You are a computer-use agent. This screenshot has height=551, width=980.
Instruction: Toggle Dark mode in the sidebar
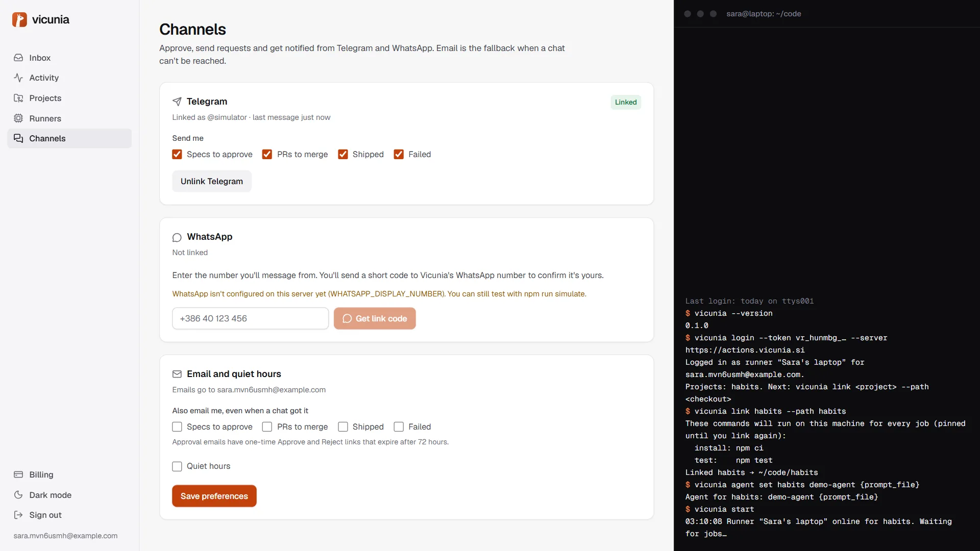(x=69, y=495)
